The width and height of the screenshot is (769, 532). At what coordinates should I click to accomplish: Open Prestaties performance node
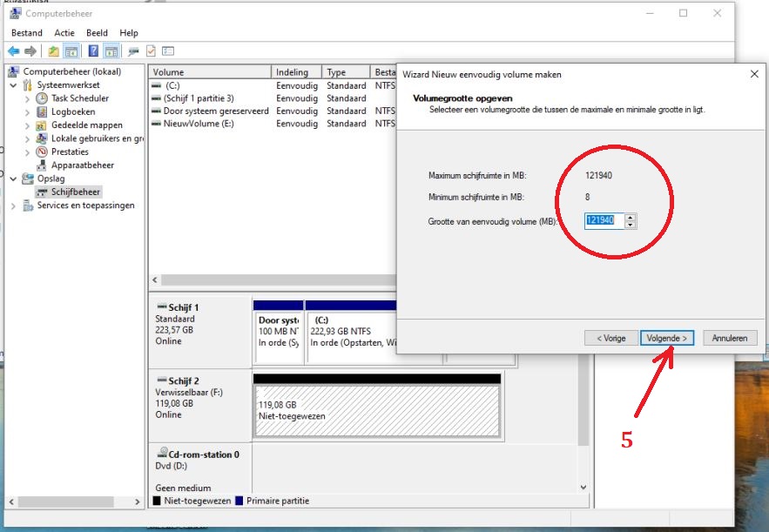70,152
